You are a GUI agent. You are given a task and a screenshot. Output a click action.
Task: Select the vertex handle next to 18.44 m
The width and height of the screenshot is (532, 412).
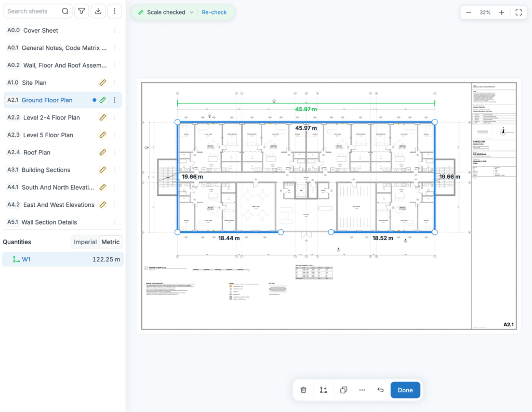tap(281, 232)
